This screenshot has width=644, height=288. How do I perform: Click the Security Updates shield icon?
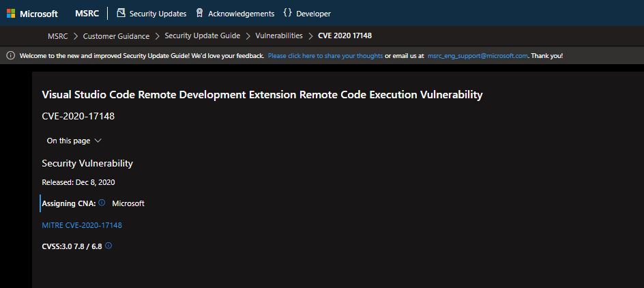click(121, 13)
